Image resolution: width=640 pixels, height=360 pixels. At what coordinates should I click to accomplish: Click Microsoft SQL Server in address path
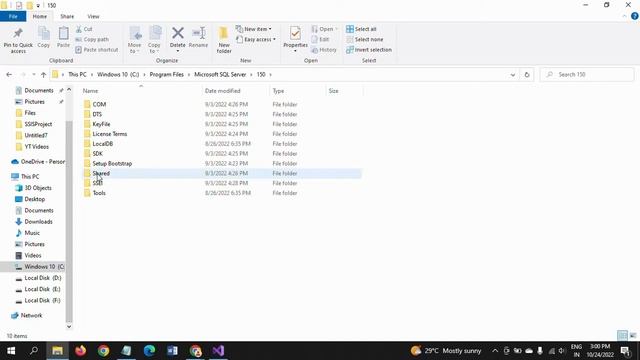click(x=220, y=75)
